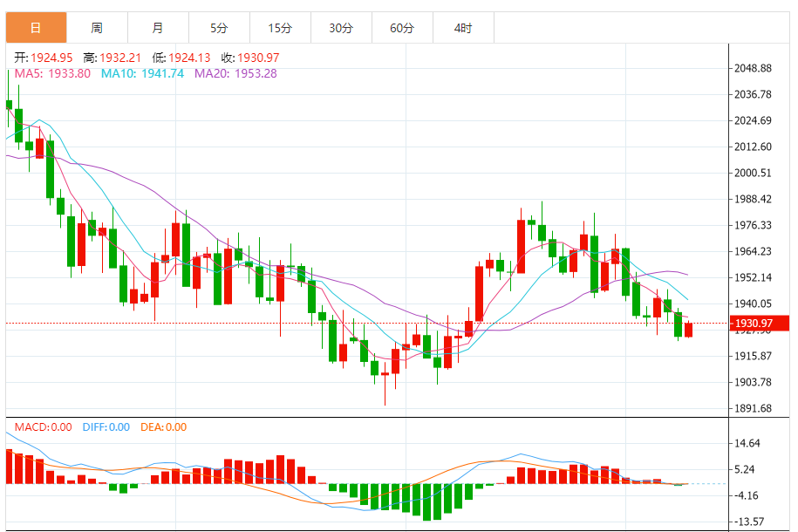Click the 5.24 MACD axis label

(x=744, y=469)
